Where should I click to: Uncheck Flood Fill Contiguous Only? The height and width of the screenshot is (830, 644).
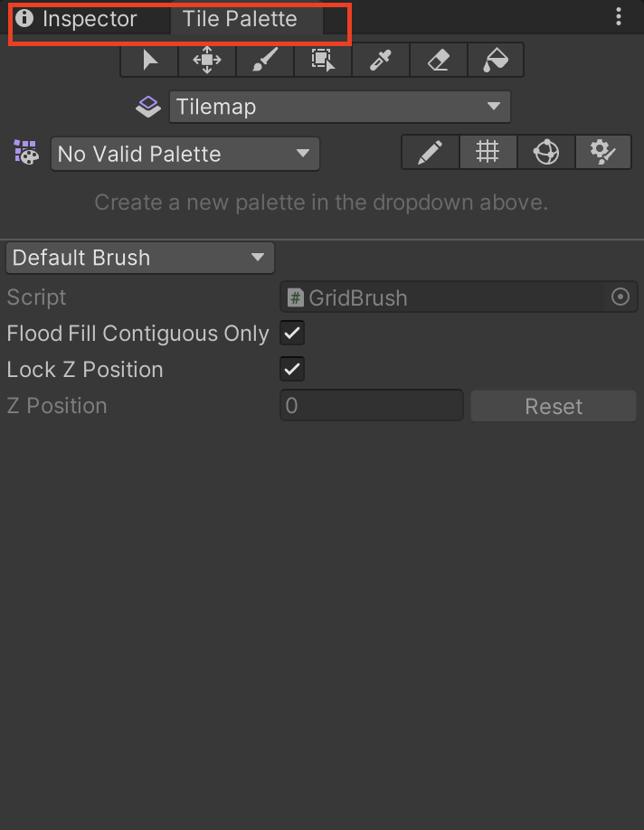point(292,333)
